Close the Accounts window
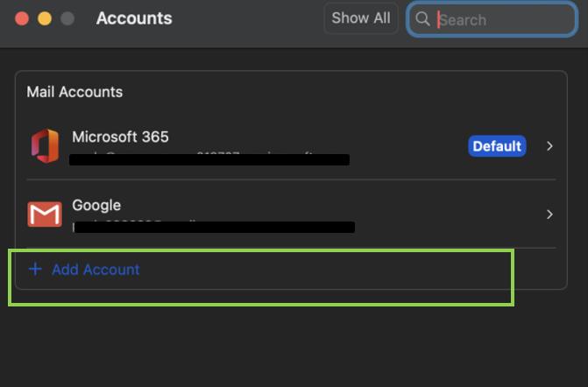 click(22, 18)
